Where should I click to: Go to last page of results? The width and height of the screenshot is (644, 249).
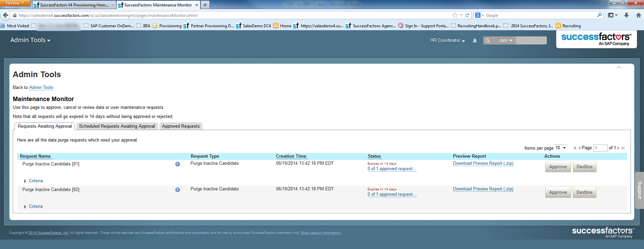623,148
